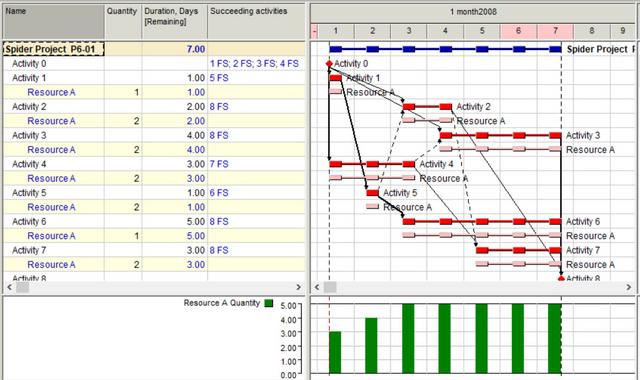Click project duration value 7.00
The height and width of the screenshot is (380, 640).
click(196, 49)
